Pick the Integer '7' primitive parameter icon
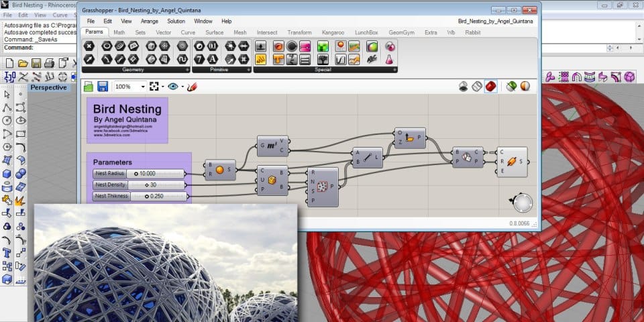Viewport: 644px width, 322px height. tap(199, 60)
